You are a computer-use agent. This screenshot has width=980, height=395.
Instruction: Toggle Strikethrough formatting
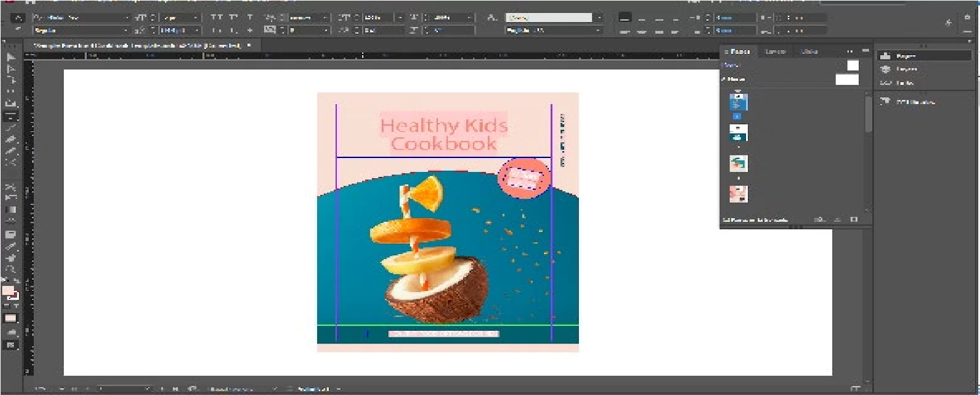point(250,29)
